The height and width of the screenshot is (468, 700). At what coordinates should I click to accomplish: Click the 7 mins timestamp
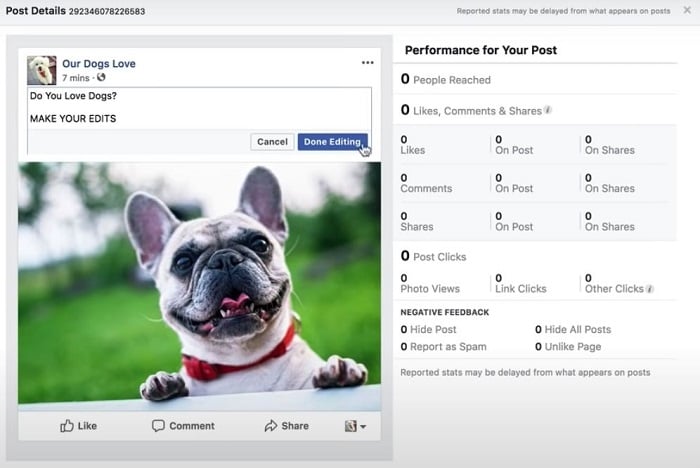[x=75, y=78]
